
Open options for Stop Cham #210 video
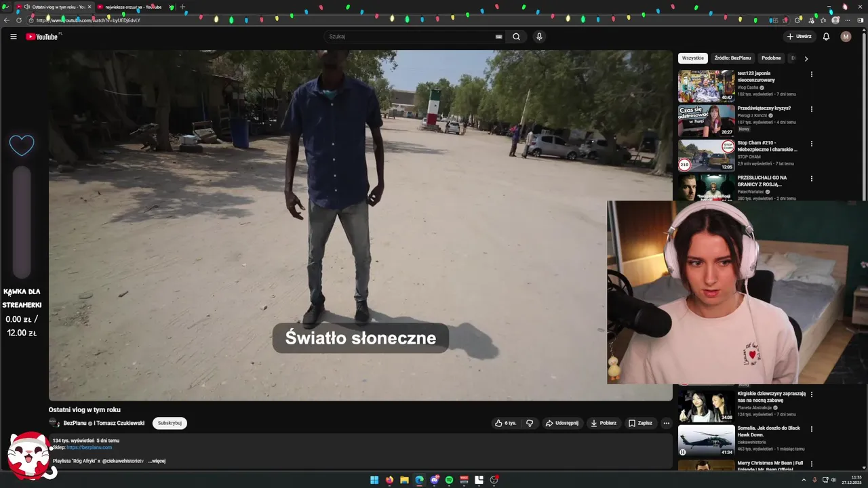pos(811,144)
